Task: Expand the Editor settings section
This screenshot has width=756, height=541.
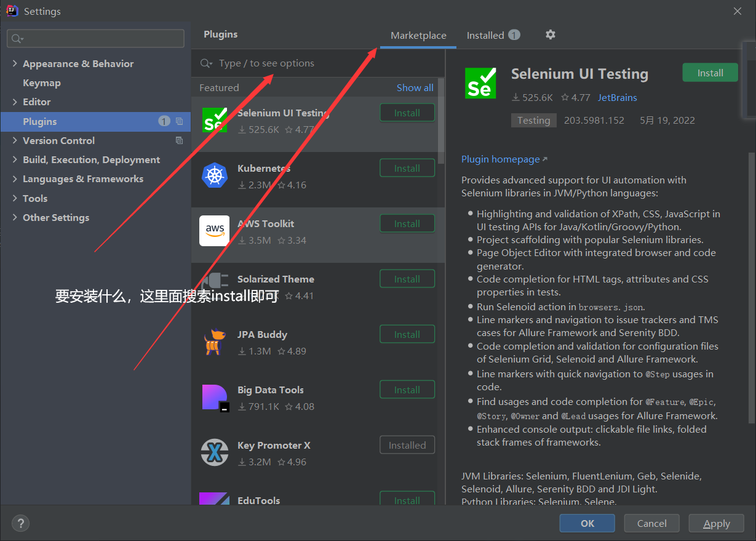Action: pyautogui.click(x=15, y=102)
